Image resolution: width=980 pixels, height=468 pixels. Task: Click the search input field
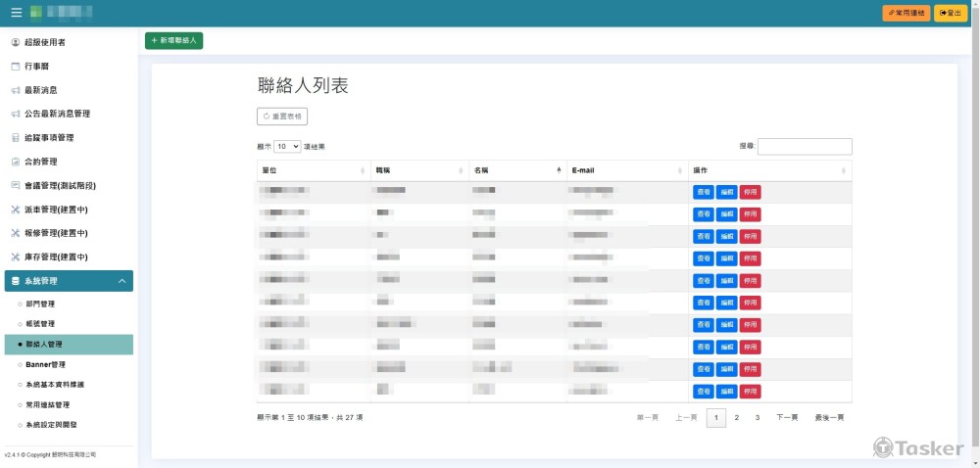click(805, 146)
